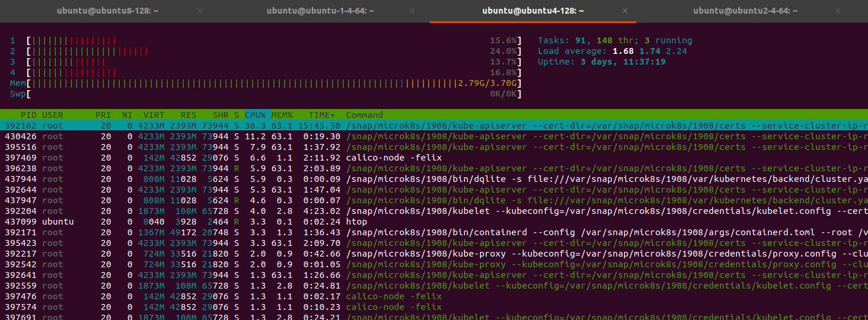Select kubelet process PID 392204
Viewport: 868px width, 320px height.
(434, 211)
